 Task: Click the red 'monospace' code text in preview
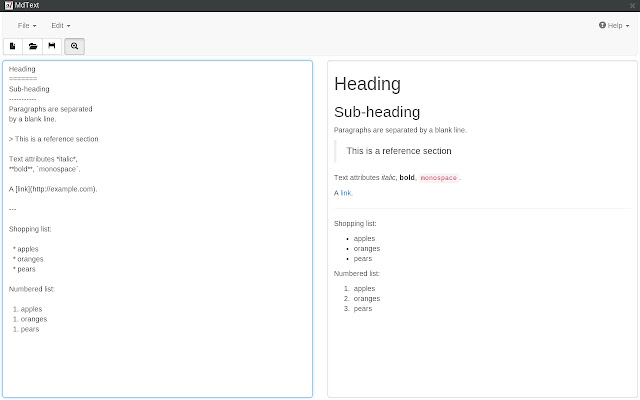pyautogui.click(x=438, y=178)
